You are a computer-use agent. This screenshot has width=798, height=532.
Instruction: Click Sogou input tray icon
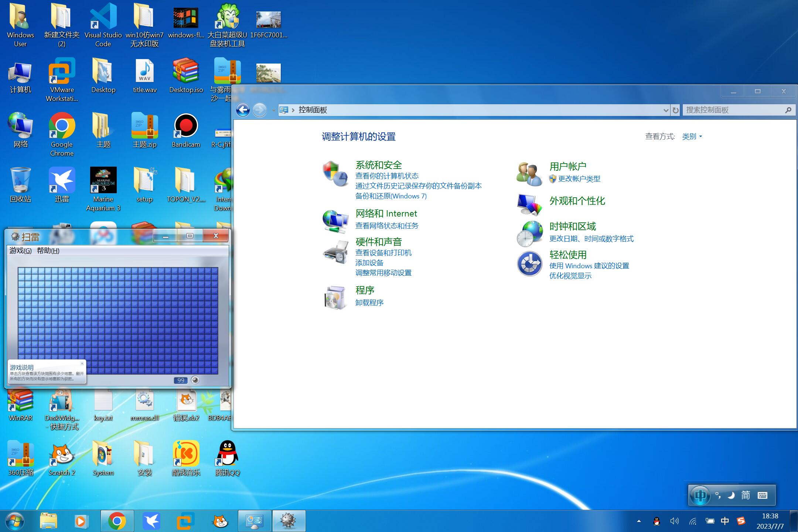741,521
